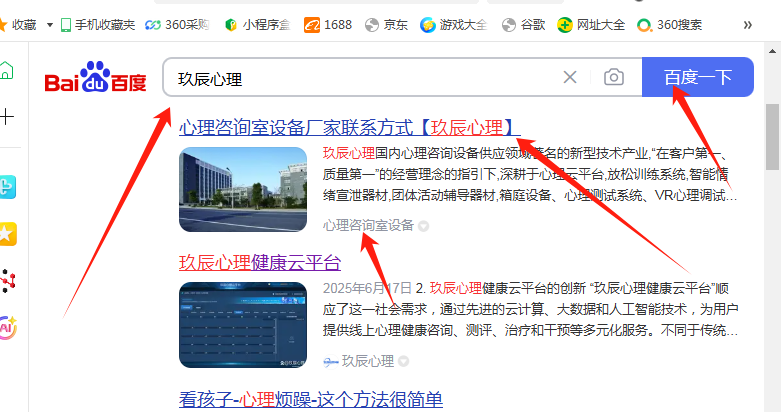
Task: Open camera image search
Action: [614, 77]
